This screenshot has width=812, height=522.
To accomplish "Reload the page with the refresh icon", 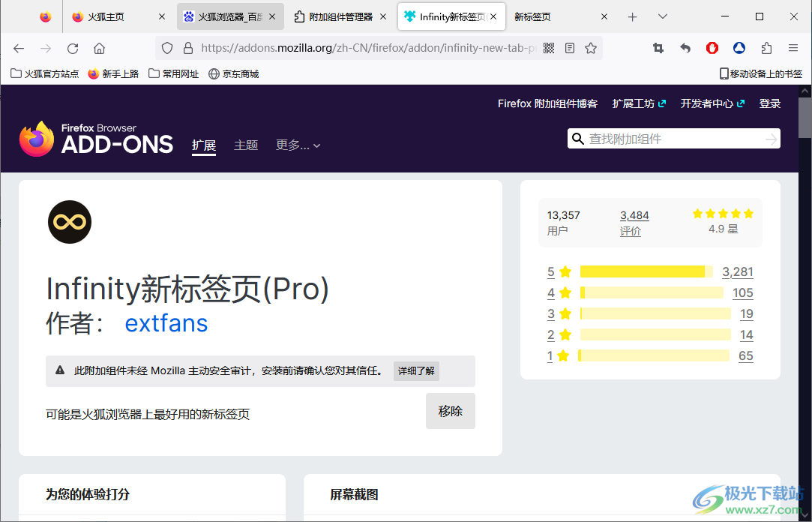I will [73, 48].
